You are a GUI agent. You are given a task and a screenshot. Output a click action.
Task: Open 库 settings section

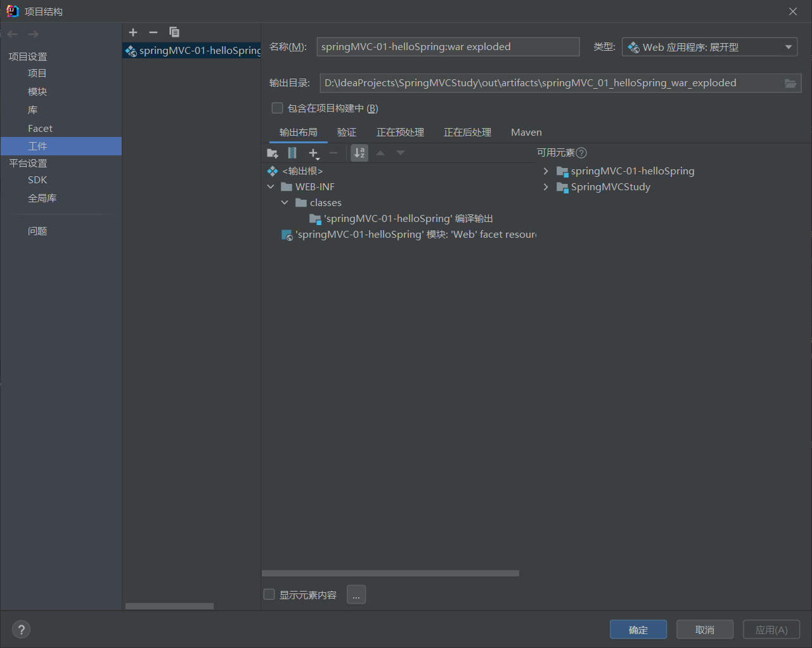click(32, 110)
